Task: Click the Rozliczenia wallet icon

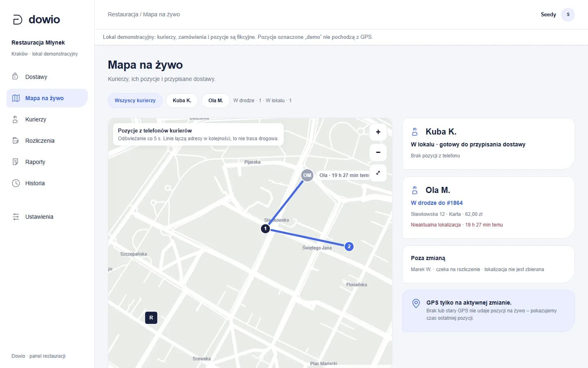Action: 16,141
